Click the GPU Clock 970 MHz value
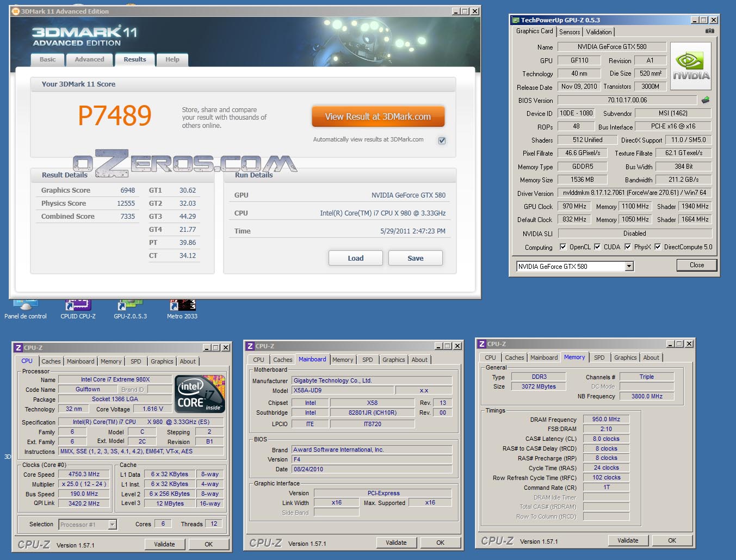This screenshot has width=736, height=560. pos(574,206)
